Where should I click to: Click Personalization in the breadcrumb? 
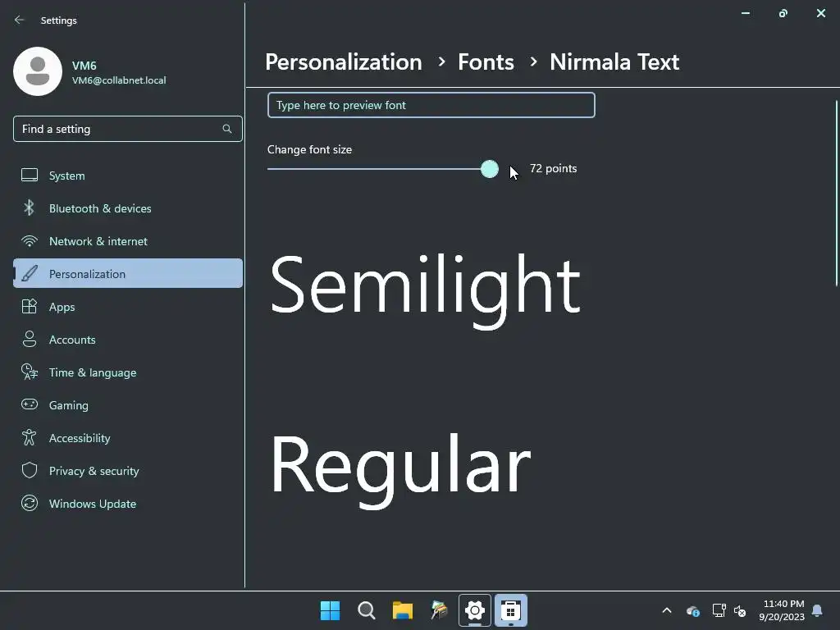[x=344, y=62]
